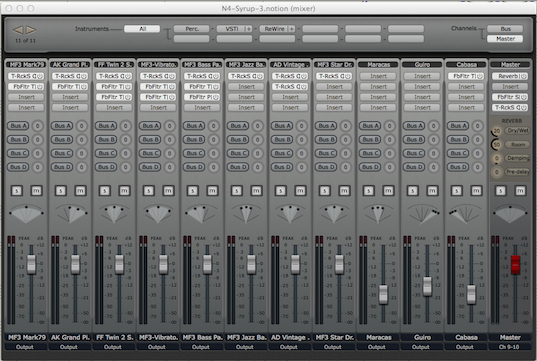Open pan control on MF3 Mark79 channel
The width and height of the screenshot is (537, 361).
[x=26, y=214]
